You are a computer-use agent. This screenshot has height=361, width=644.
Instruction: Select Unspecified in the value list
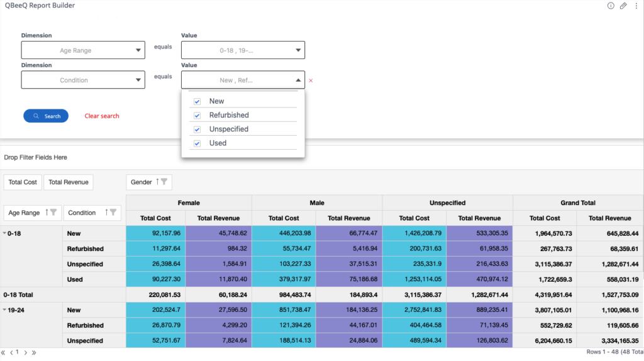pyautogui.click(x=228, y=129)
